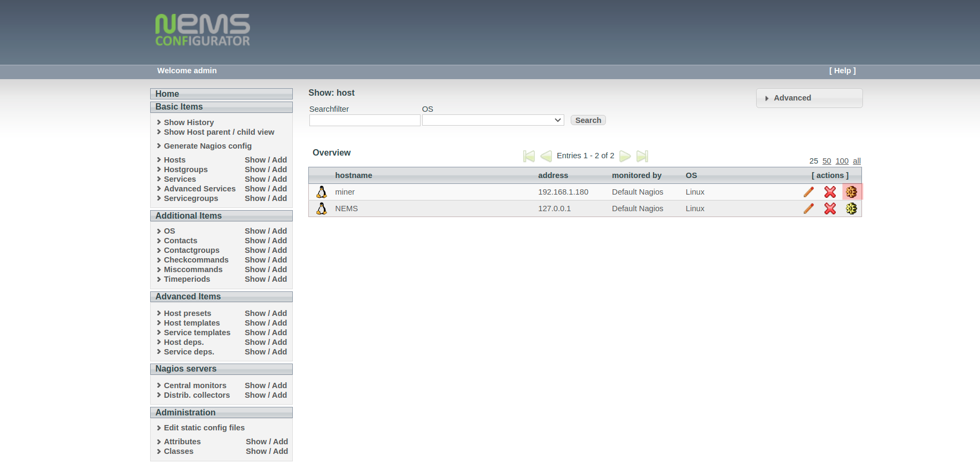Show all entries per page
This screenshot has height=471, width=980.
coord(857,161)
